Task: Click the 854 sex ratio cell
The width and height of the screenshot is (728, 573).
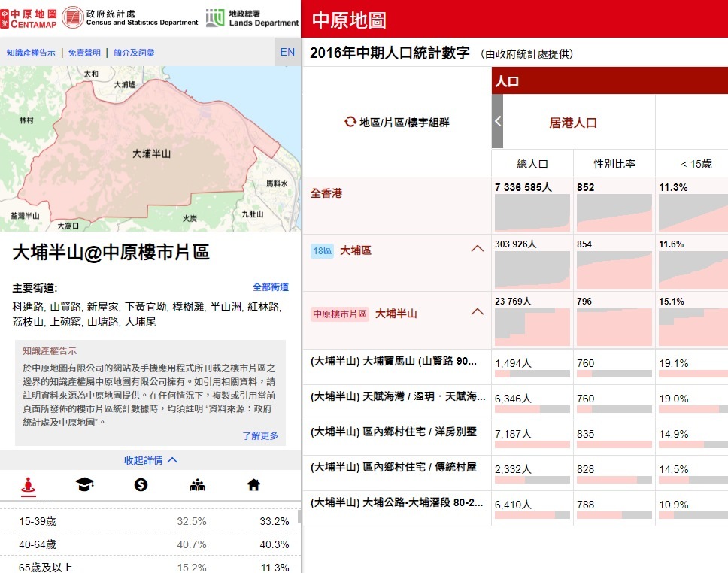Action: point(614,263)
